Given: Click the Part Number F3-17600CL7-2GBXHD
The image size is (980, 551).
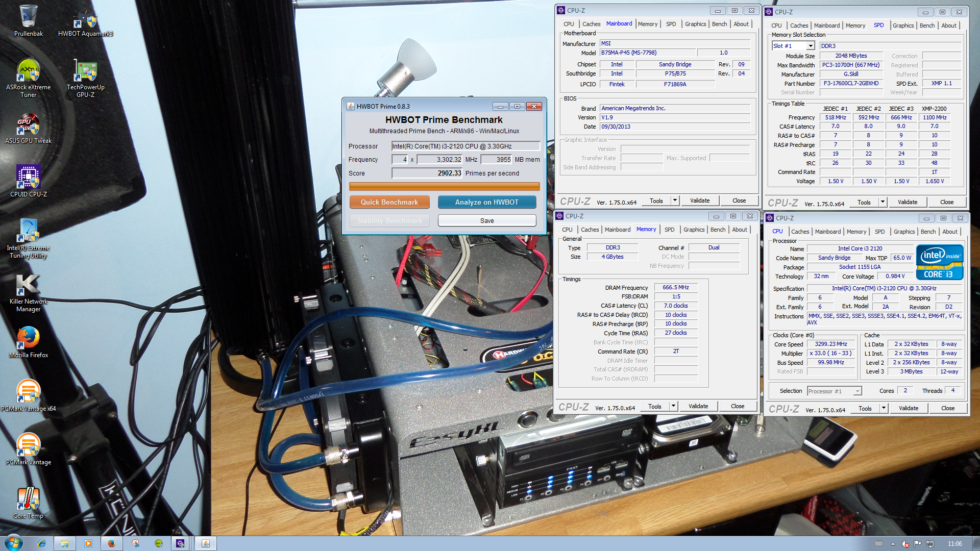Looking at the screenshot, I should 851,84.
